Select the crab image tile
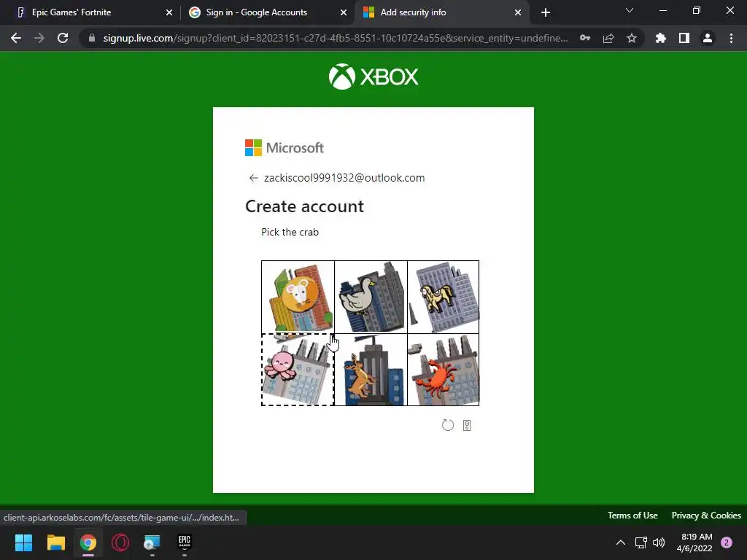The image size is (747, 560). click(443, 370)
